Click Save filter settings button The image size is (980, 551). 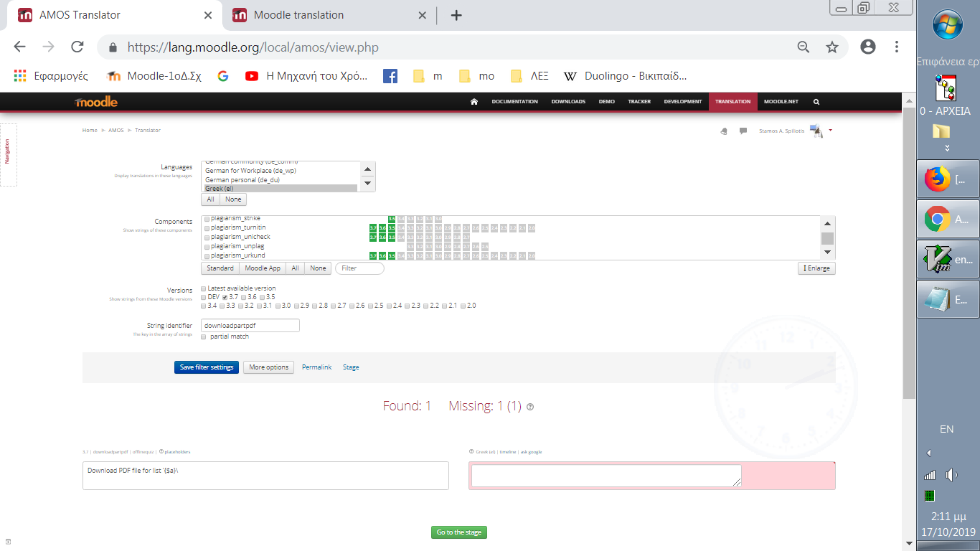coord(207,367)
